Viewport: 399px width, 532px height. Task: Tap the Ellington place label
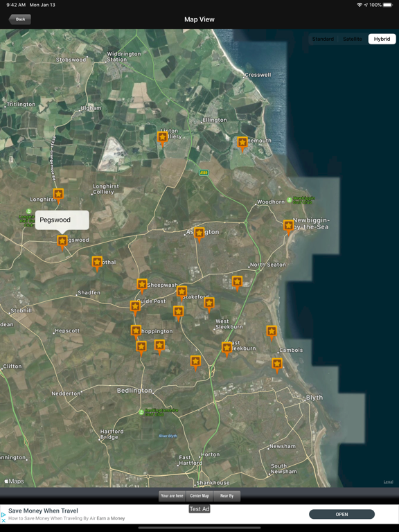click(x=215, y=120)
